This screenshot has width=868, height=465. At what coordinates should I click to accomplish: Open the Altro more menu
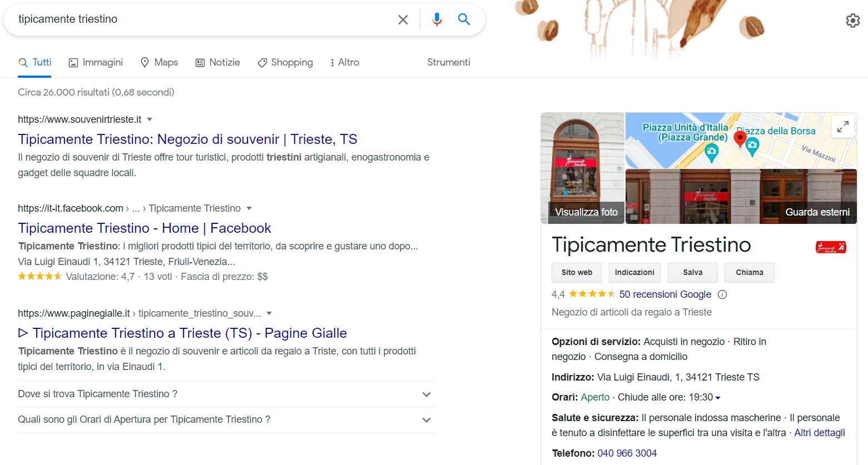pos(344,62)
